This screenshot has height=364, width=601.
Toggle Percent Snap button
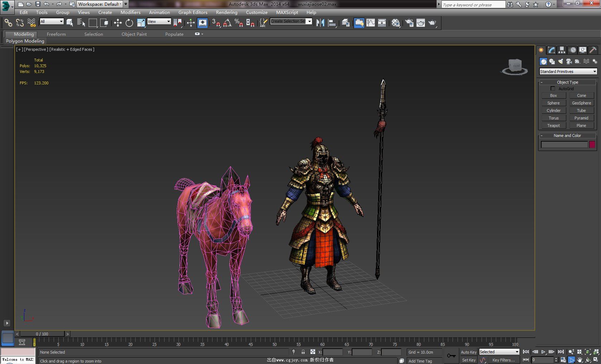239,23
